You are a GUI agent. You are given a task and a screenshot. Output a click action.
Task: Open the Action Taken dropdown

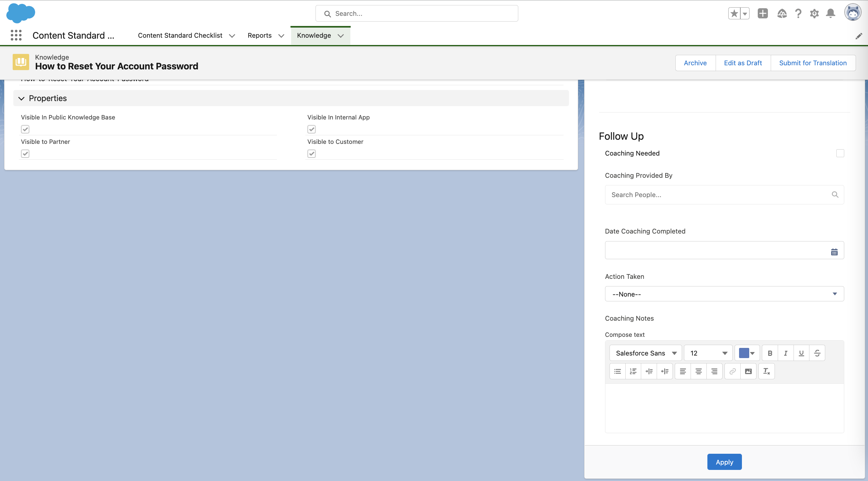724,294
